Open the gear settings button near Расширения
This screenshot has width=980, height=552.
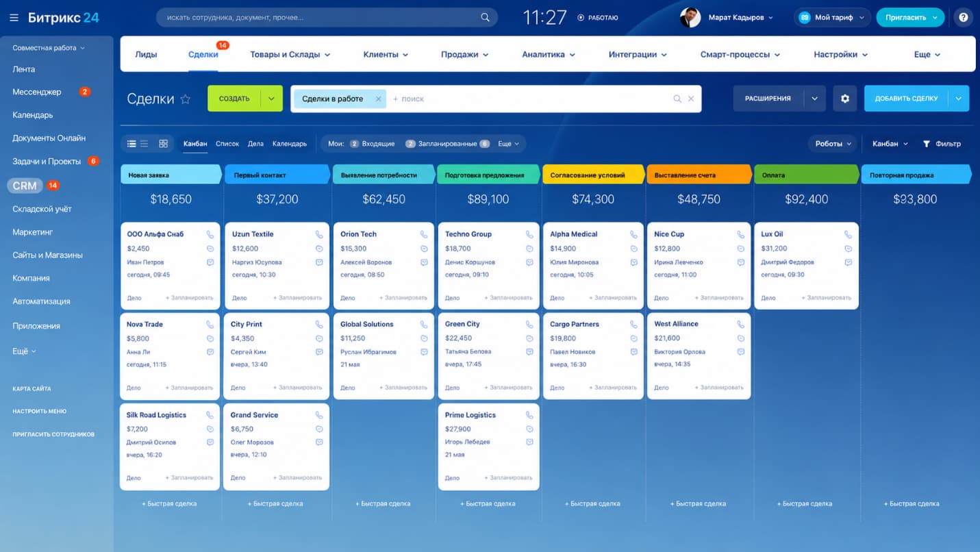point(844,99)
